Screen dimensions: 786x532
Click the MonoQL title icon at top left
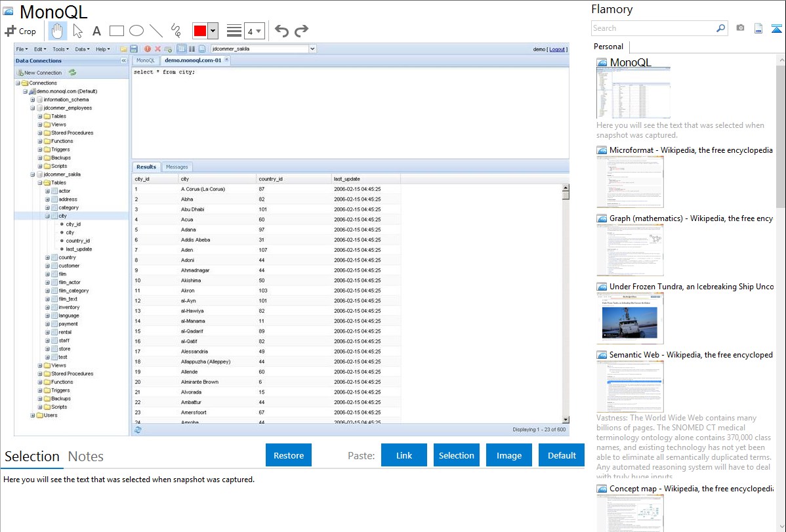coord(8,11)
